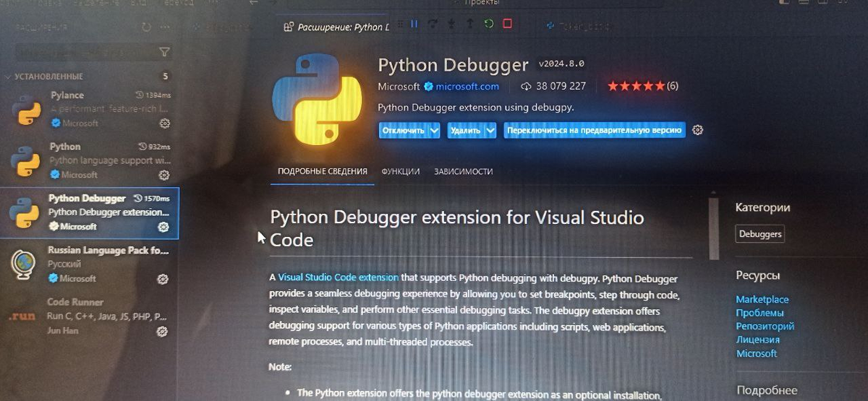Click the five-star rating of the extension
Viewport: 868px width, 401px height.
(x=636, y=86)
